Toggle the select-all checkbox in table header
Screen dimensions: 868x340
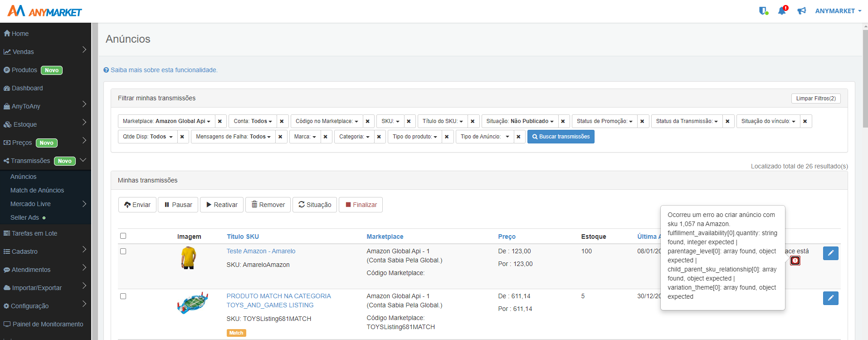click(123, 236)
